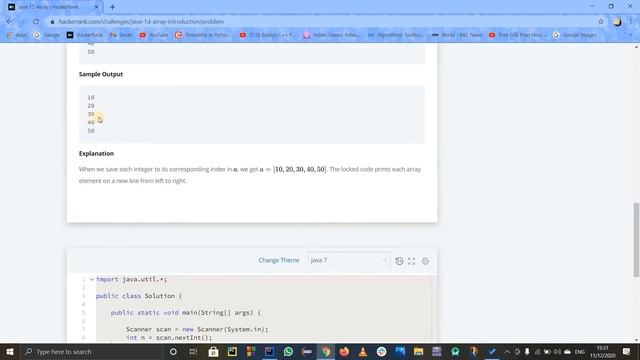Click the Explanation heading
Viewport: 640px width, 360px height.
tap(96, 153)
